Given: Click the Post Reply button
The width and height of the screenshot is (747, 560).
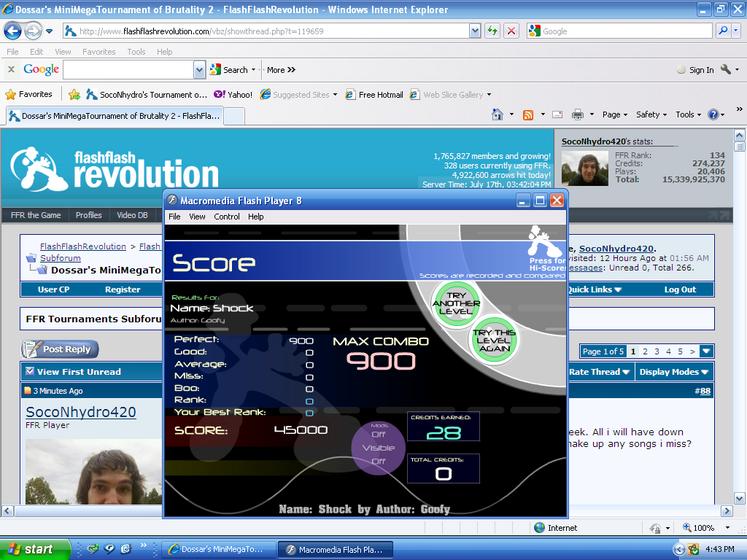Looking at the screenshot, I should pos(60,349).
